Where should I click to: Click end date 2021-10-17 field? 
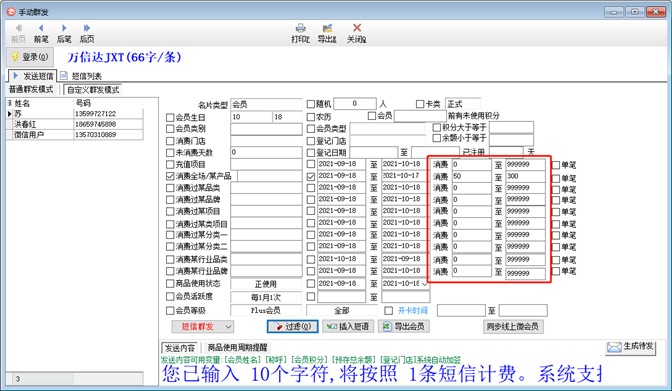pos(405,176)
